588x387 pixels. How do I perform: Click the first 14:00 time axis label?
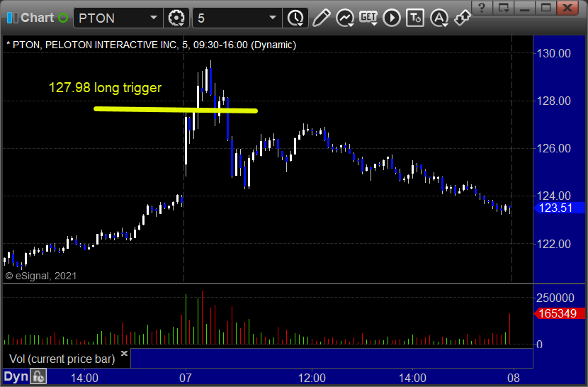point(84,378)
